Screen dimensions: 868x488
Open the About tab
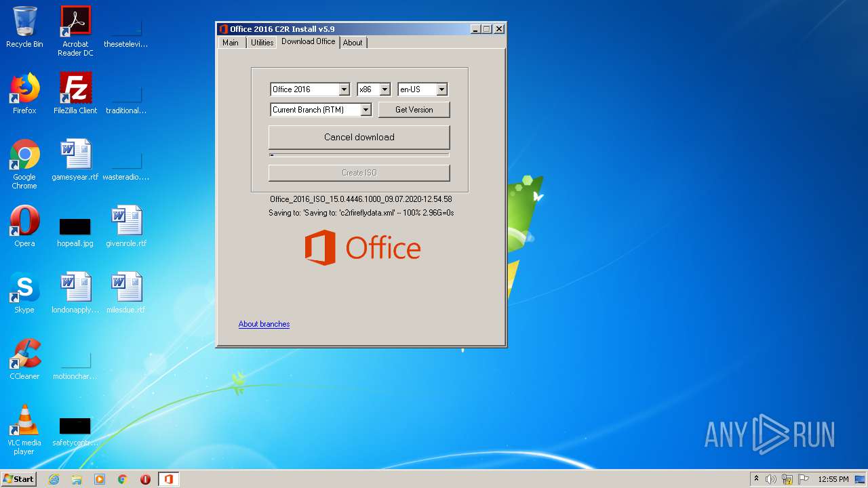pyautogui.click(x=353, y=43)
